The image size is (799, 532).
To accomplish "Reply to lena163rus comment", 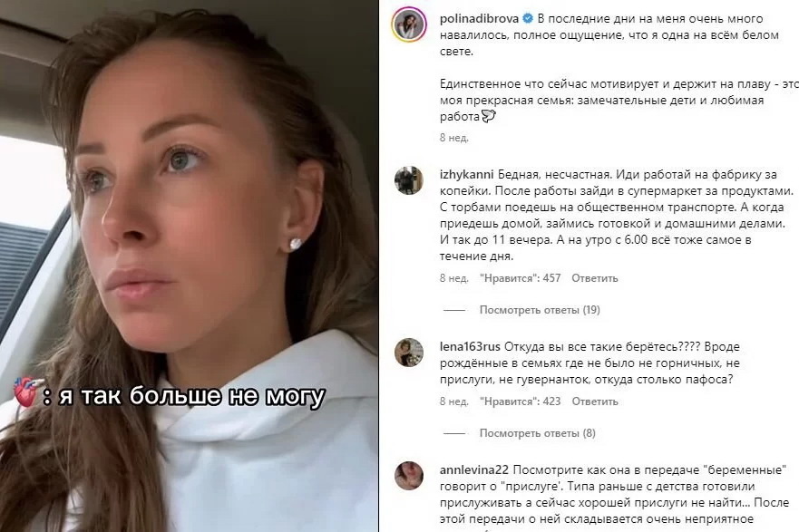I will tap(595, 401).
